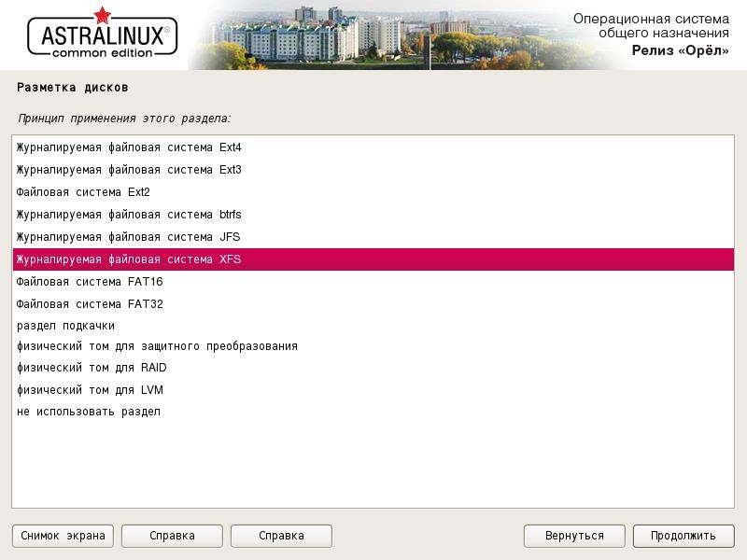747x560 pixels.
Task: Select 'не использовать раздел' option
Action: point(89,412)
